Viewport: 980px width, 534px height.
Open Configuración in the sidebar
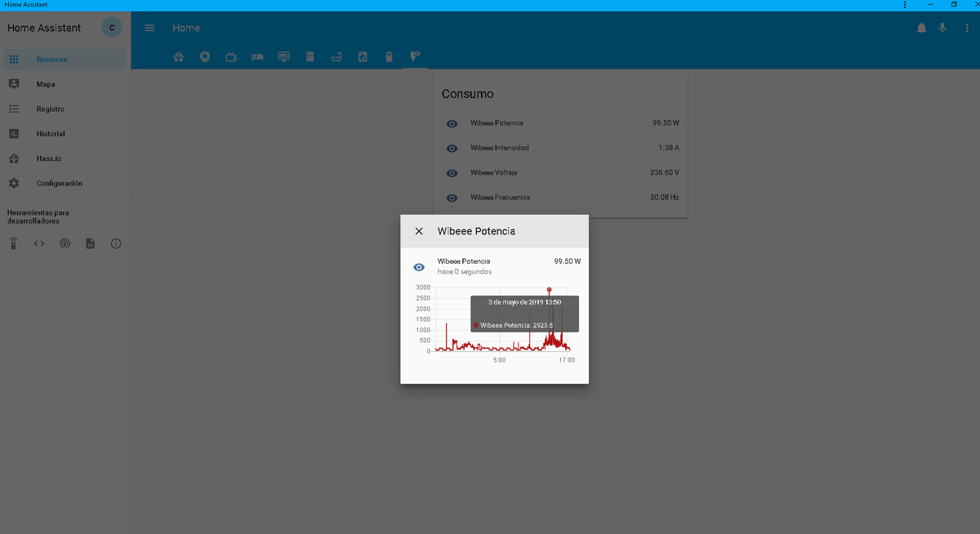pyautogui.click(x=65, y=184)
